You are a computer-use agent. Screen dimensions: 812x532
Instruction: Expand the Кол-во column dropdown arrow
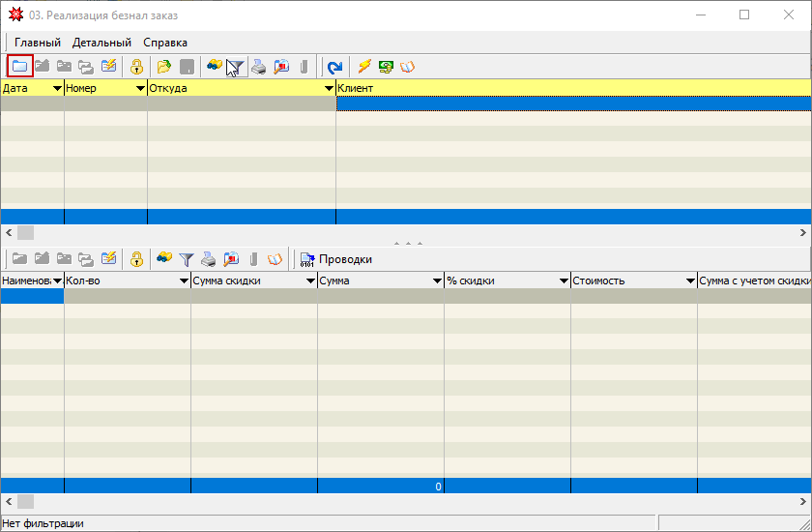coord(184,281)
